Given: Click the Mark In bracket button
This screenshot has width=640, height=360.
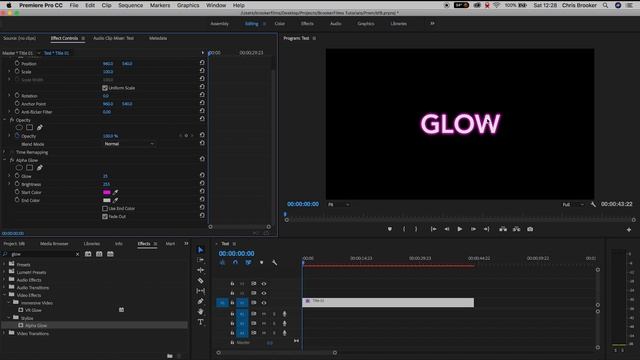Looking at the screenshot, I should (x=404, y=229).
